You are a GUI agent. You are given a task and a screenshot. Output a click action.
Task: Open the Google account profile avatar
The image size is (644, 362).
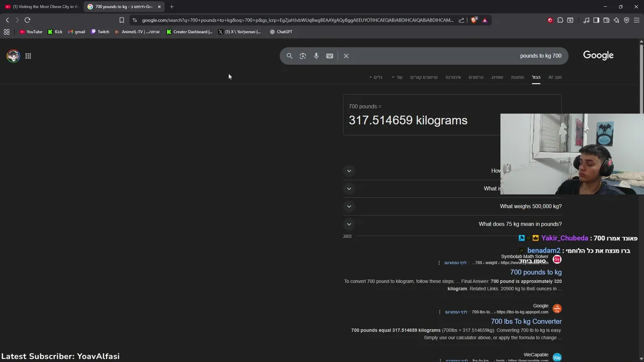[13, 56]
